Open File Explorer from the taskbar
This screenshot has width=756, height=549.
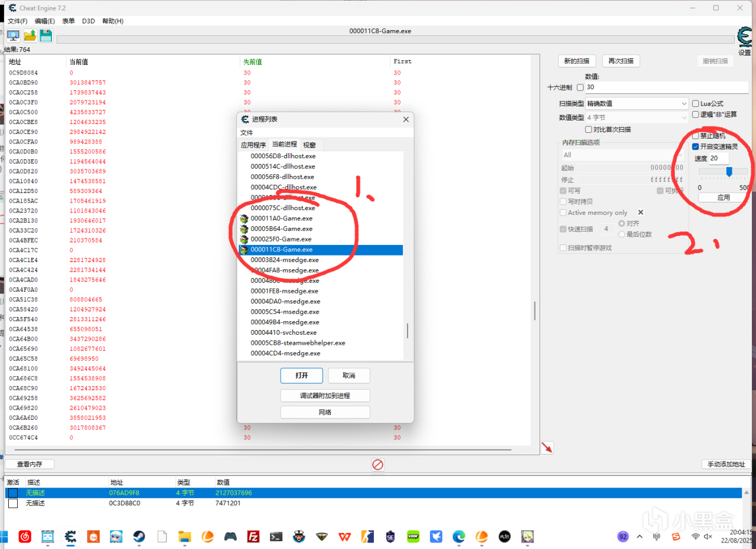(184, 537)
